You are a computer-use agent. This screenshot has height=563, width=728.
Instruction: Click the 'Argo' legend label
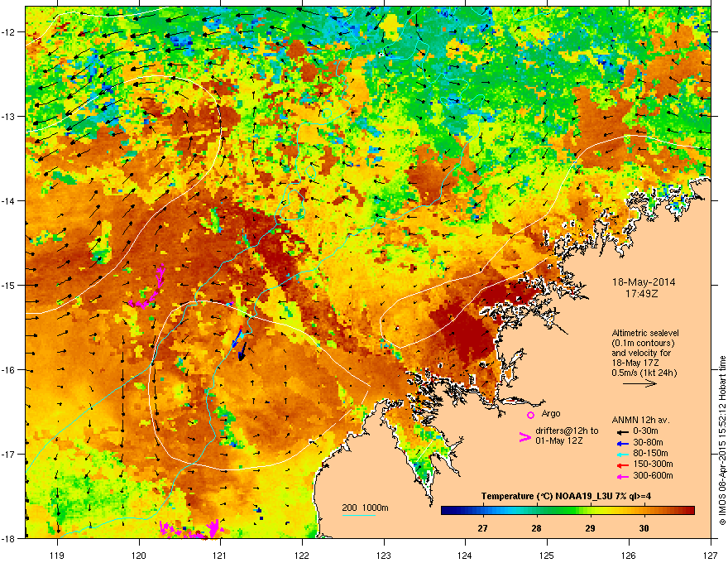551,413
